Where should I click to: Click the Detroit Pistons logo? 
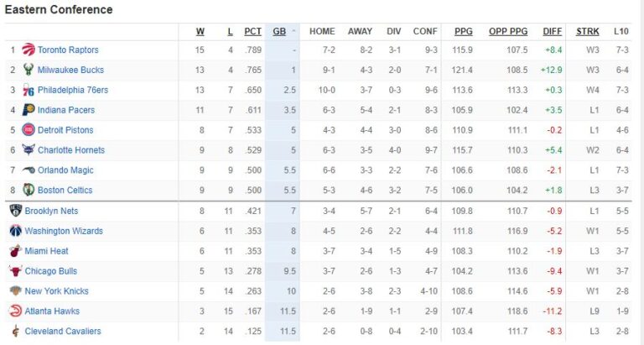[x=29, y=130]
